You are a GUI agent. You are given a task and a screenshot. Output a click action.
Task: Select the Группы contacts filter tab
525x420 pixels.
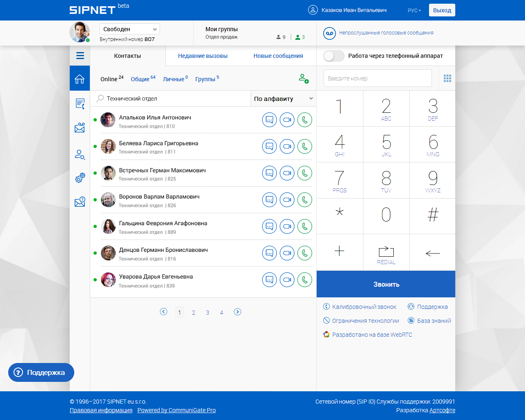(205, 79)
